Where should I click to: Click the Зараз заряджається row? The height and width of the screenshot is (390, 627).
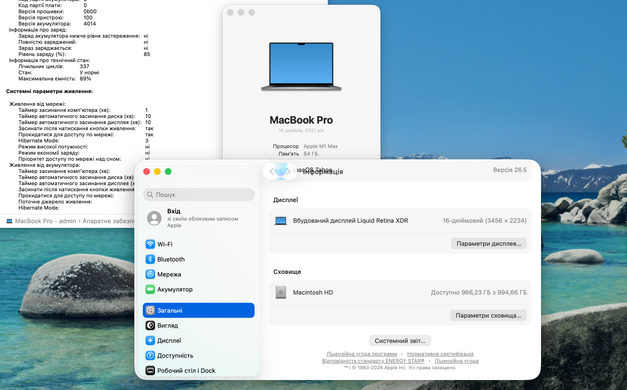[83, 48]
